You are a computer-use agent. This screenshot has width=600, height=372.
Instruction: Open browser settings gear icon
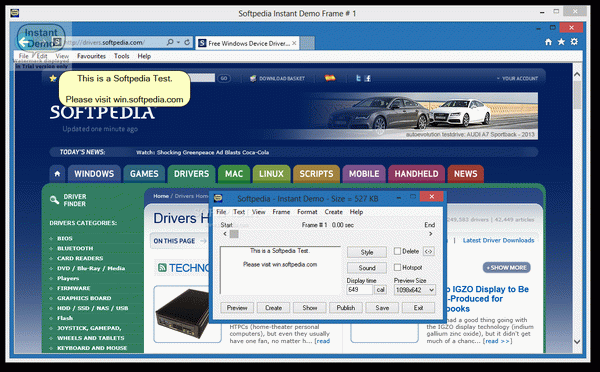point(574,42)
